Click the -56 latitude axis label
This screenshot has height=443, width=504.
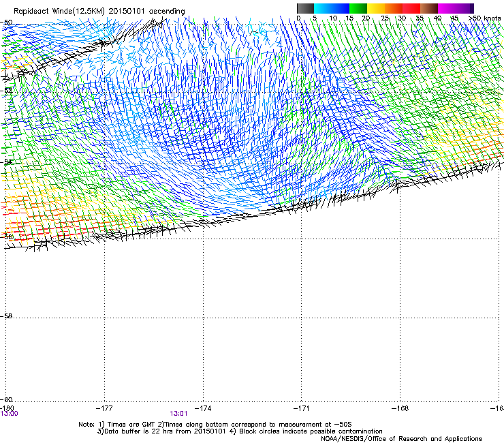click(x=6, y=236)
